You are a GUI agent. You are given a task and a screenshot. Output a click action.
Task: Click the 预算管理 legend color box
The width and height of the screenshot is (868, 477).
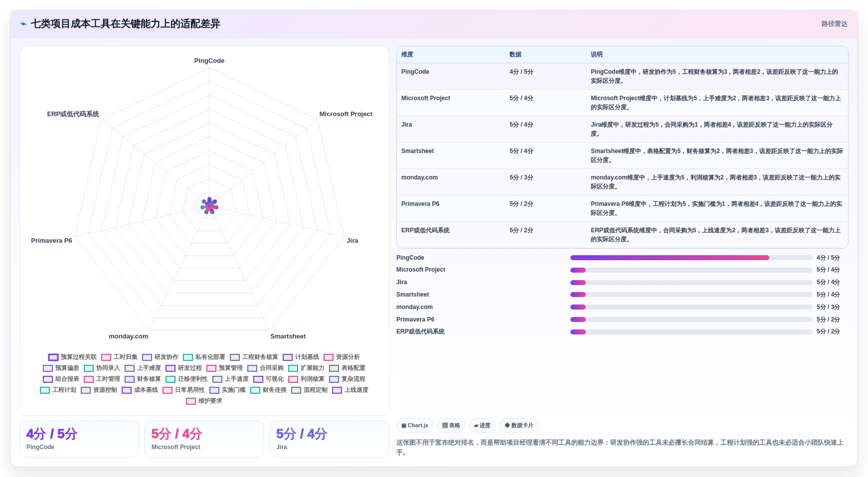point(211,368)
